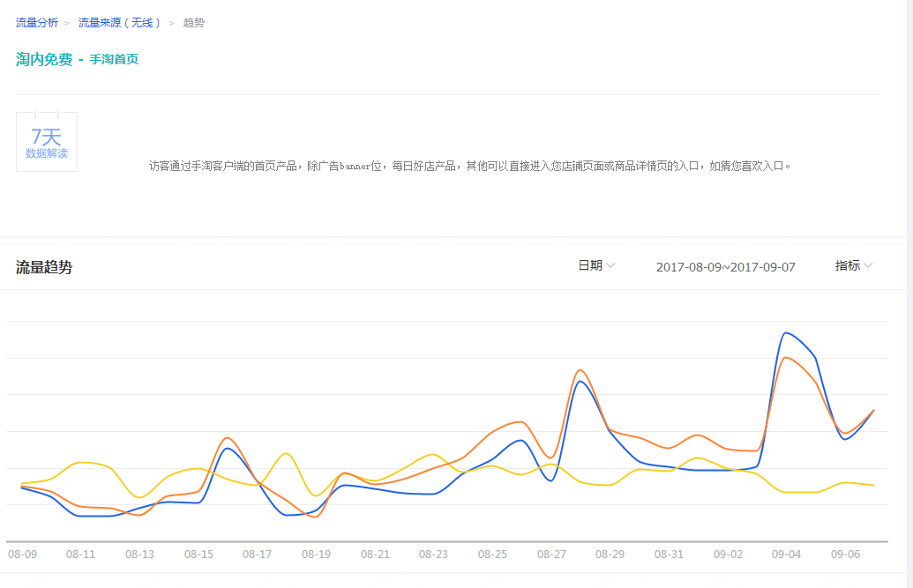Click the 09-04 axis label
Viewport: 913px width, 588px height.
(787, 555)
